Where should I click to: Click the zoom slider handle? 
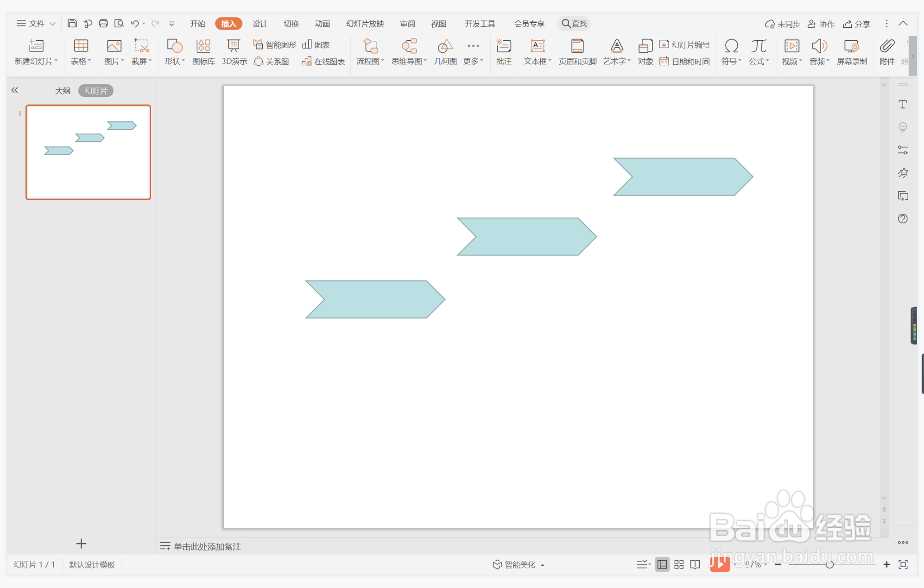[x=829, y=564]
